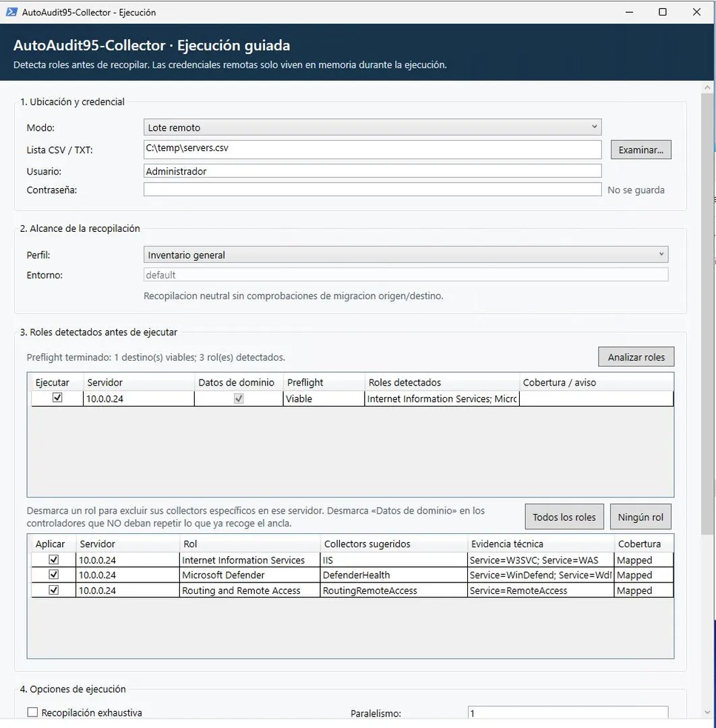Uncheck Aplicar for Microsoft Defender role
Image resolution: width=716 pixels, height=728 pixels.
click(54, 575)
